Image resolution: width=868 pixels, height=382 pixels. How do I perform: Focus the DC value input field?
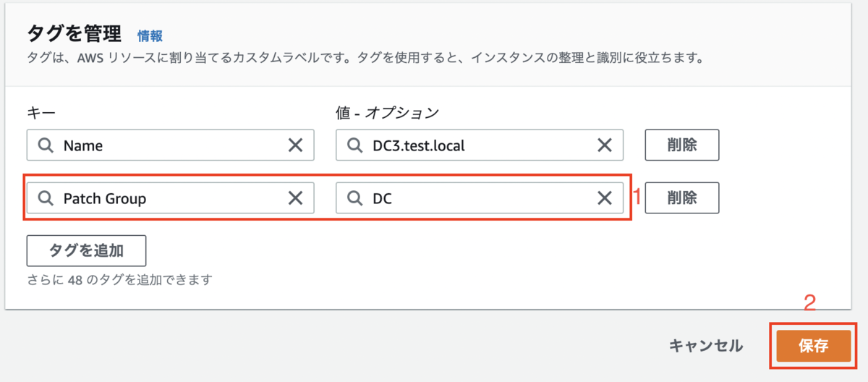pos(480,198)
